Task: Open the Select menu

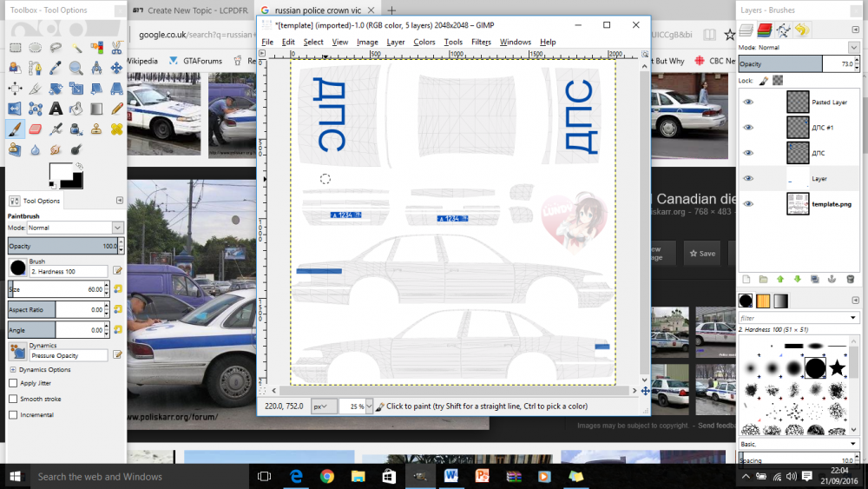Action: click(x=313, y=42)
